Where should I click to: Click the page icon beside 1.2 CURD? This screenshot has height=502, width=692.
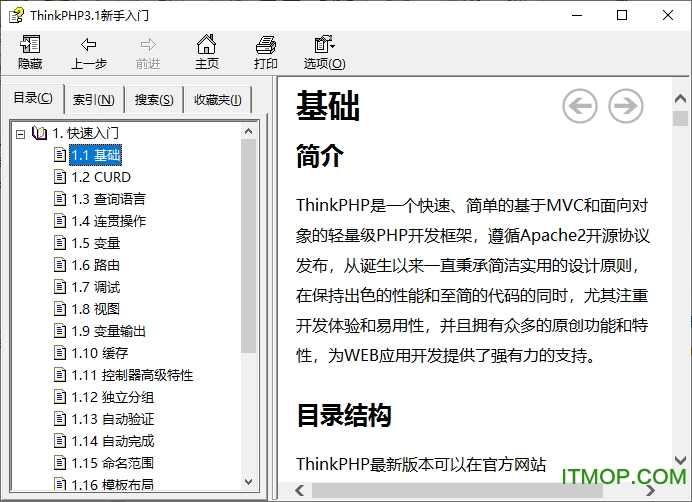[x=60, y=177]
